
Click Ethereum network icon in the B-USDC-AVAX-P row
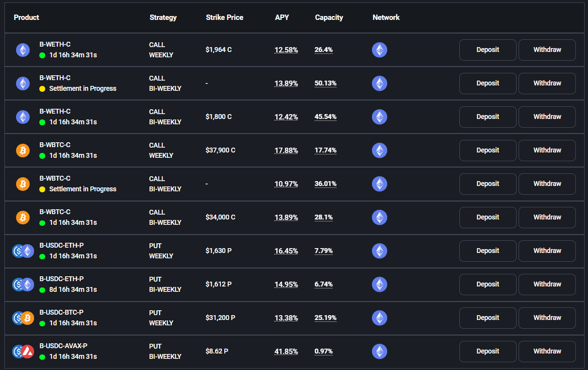pos(380,352)
